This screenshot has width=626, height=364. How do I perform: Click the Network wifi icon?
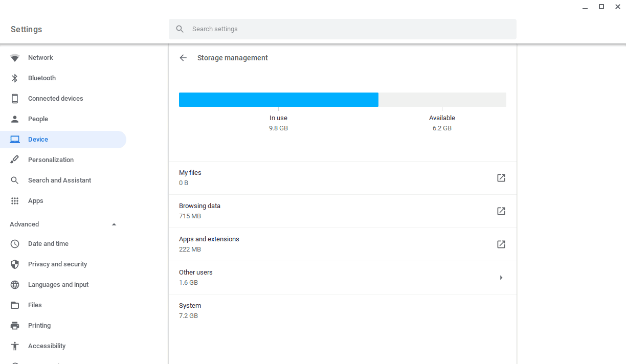pyautogui.click(x=15, y=58)
